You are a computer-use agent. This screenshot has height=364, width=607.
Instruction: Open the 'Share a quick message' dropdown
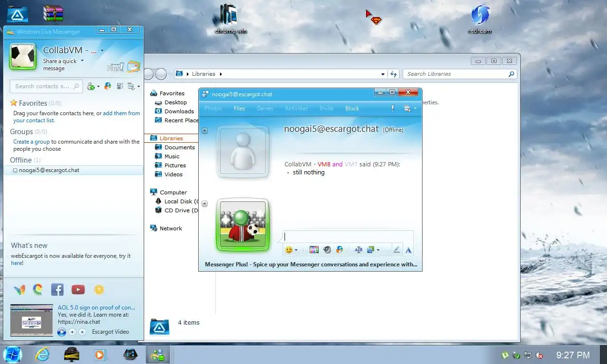(x=82, y=61)
